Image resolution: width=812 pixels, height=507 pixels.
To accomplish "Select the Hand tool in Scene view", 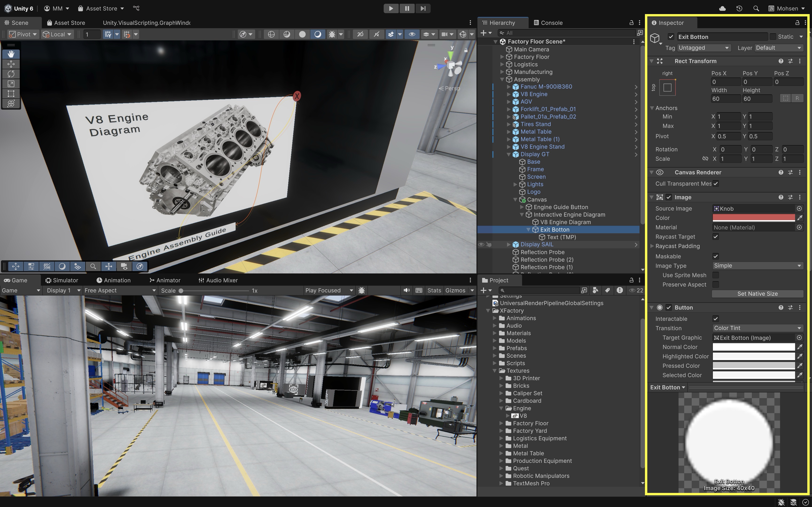I will 11,54.
